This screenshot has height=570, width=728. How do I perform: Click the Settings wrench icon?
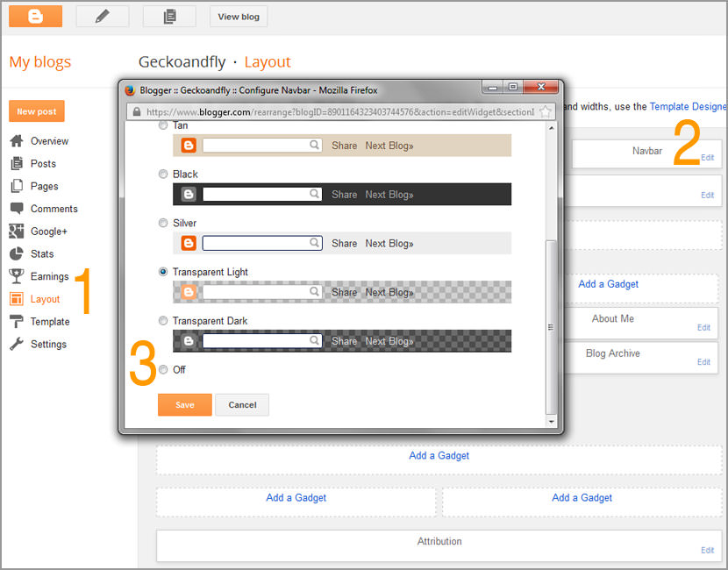17,344
